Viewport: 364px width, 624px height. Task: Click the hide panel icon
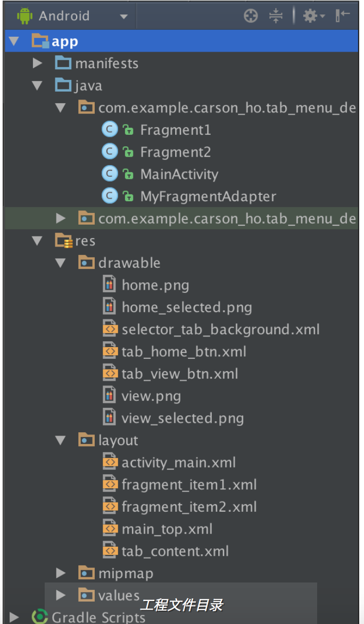pyautogui.click(x=343, y=16)
